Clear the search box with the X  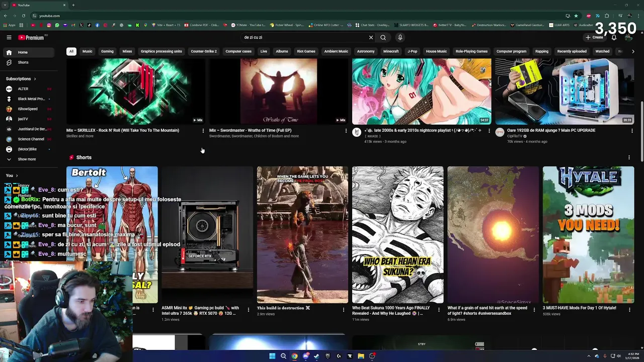371,37
